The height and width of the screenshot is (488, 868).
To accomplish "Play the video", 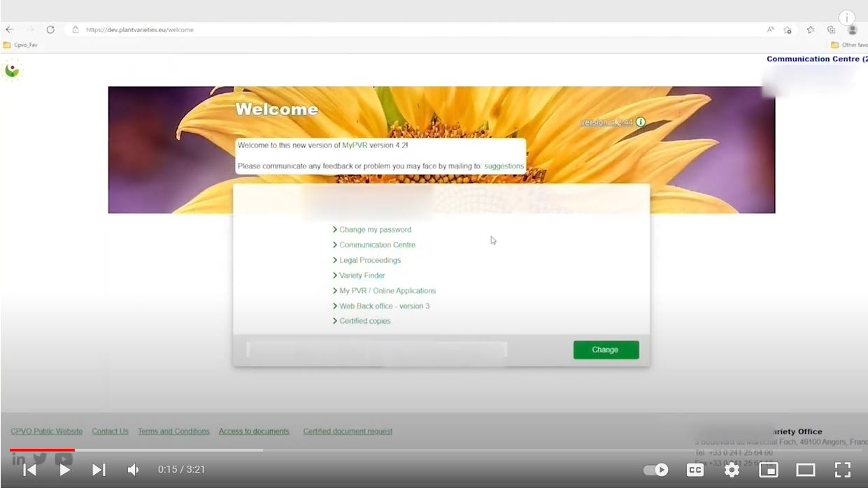I will click(64, 470).
